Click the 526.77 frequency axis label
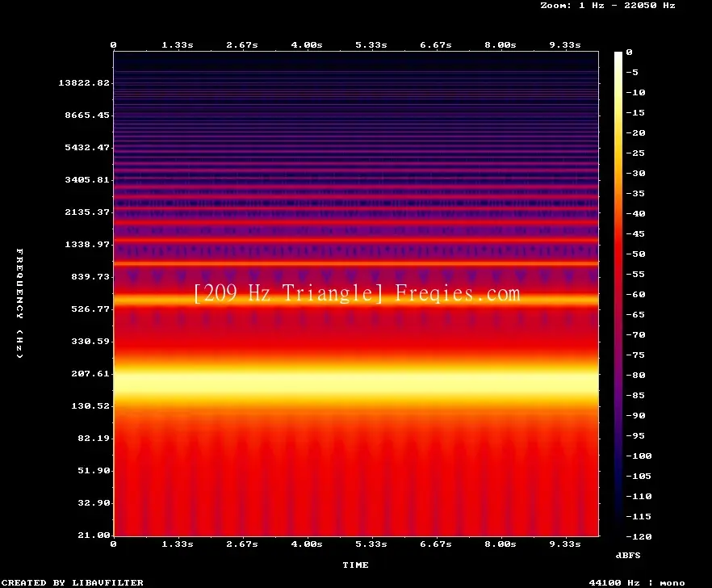712x588 pixels. pyautogui.click(x=90, y=309)
